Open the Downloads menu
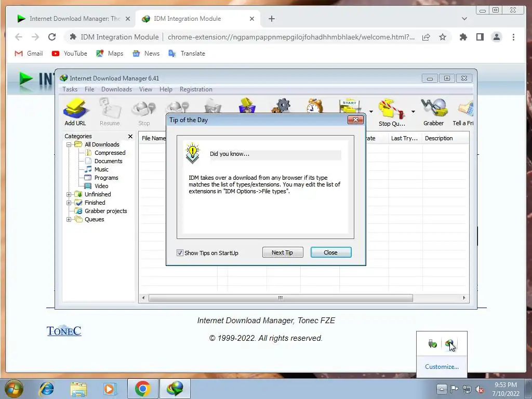Screen dimensions: 532x399 tap(116, 89)
